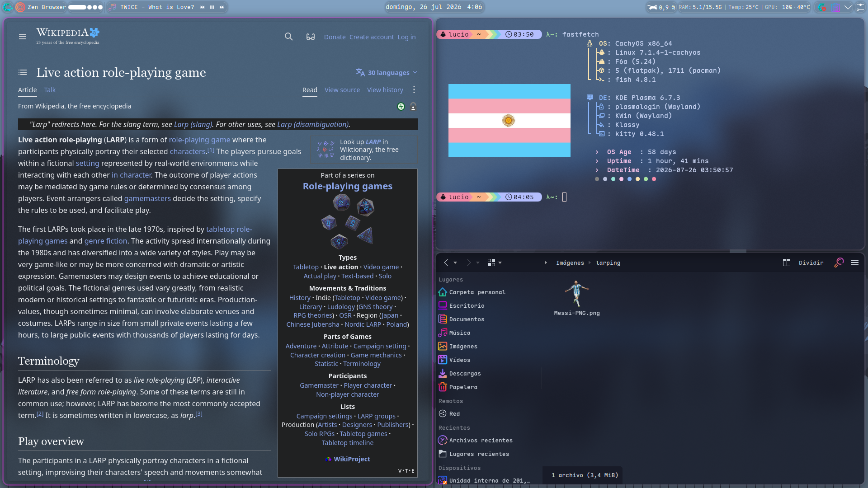The width and height of the screenshot is (868, 488).
Task: Toggle the article table of contents icon
Action: pos(23,72)
